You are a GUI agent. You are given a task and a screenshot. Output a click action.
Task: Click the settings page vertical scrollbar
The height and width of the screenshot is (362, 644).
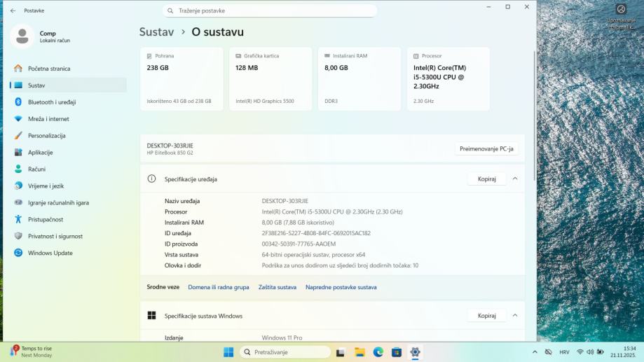pos(535,116)
